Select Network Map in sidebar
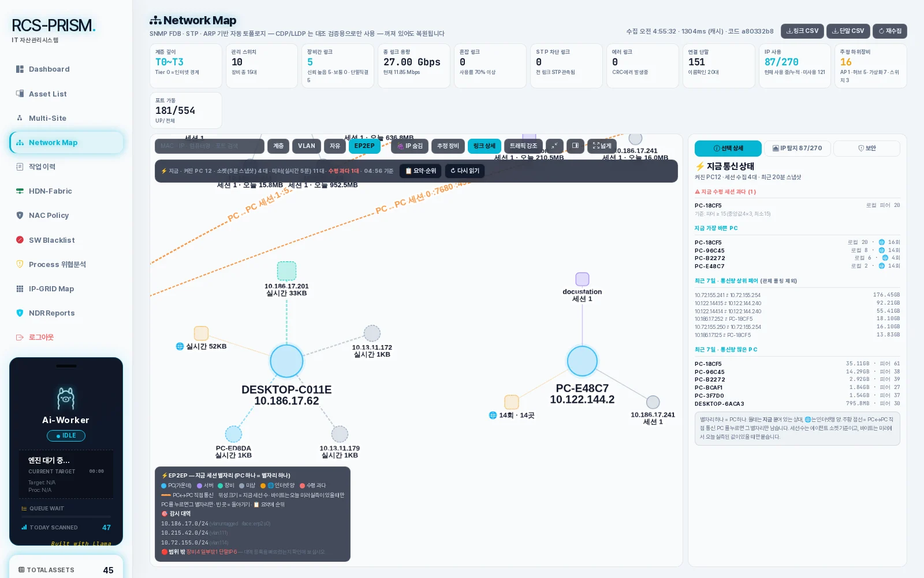 click(66, 142)
